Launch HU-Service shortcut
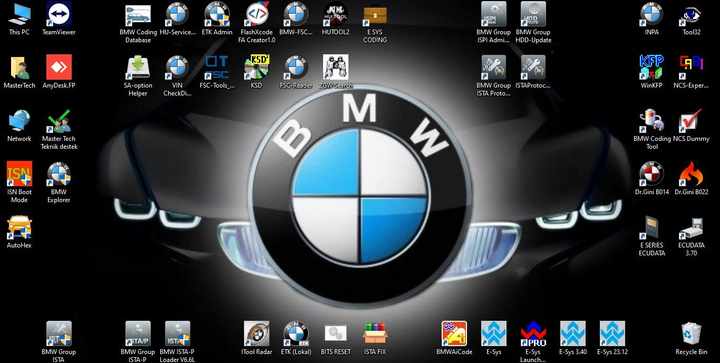720x363 pixels. coord(177,18)
